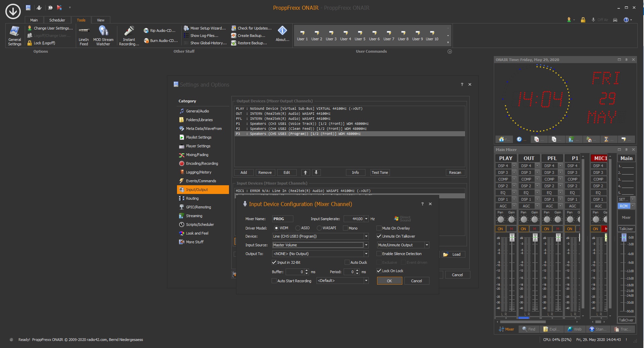Start Instant Recording from the toolbar

pos(129,36)
